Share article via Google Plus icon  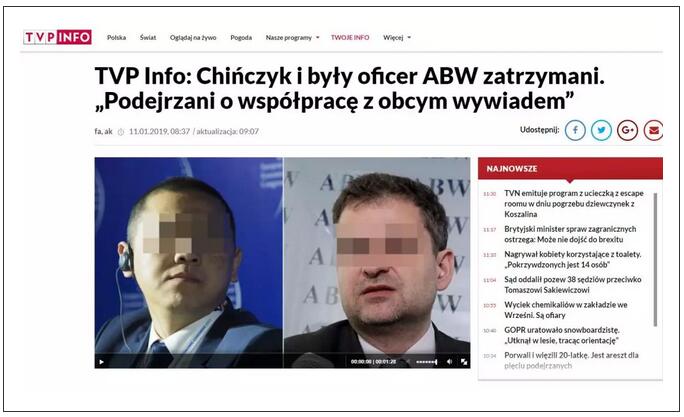(x=627, y=130)
